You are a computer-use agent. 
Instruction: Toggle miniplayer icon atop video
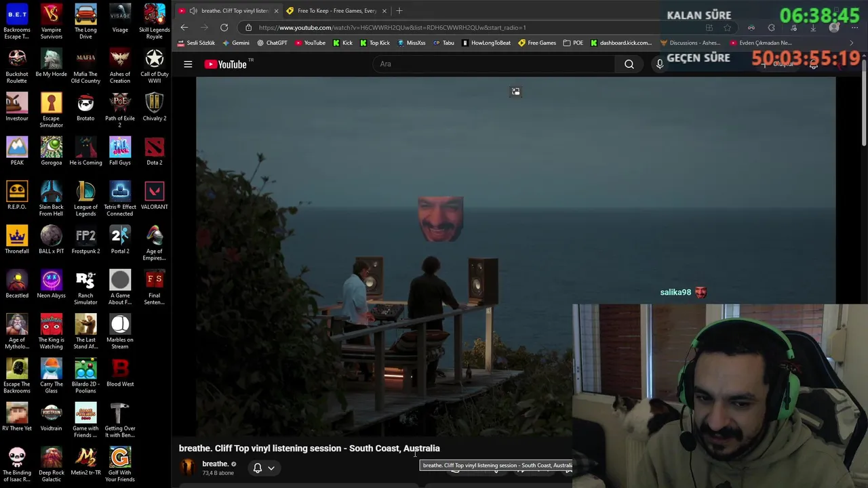[x=516, y=91]
